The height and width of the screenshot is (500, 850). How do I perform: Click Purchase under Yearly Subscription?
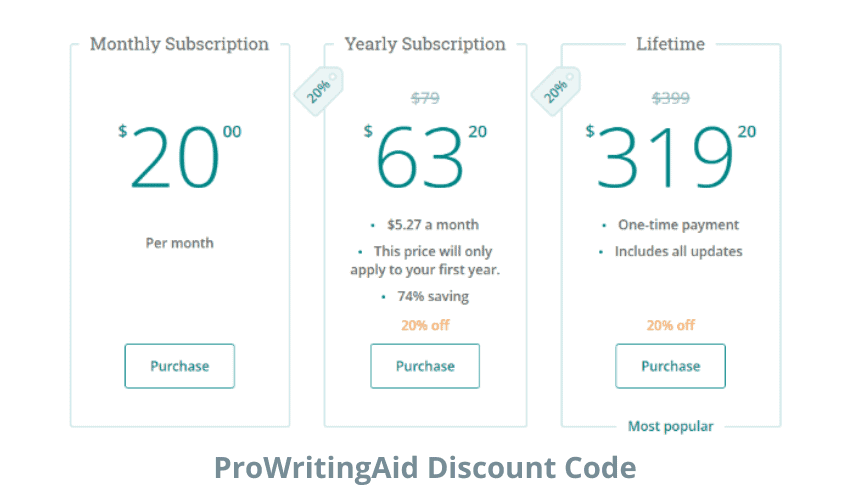(425, 366)
